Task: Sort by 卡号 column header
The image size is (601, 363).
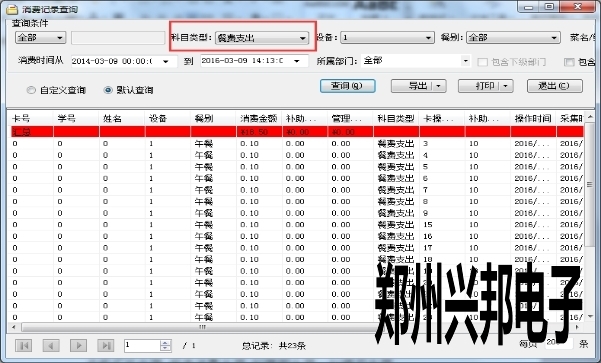Action: (31, 118)
